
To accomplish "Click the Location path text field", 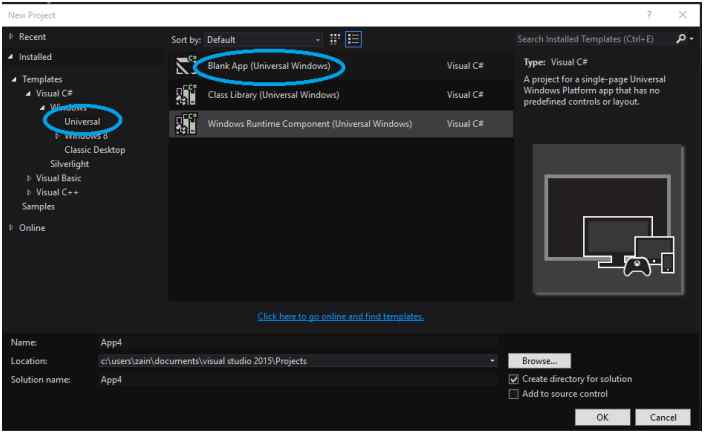I will (292, 361).
